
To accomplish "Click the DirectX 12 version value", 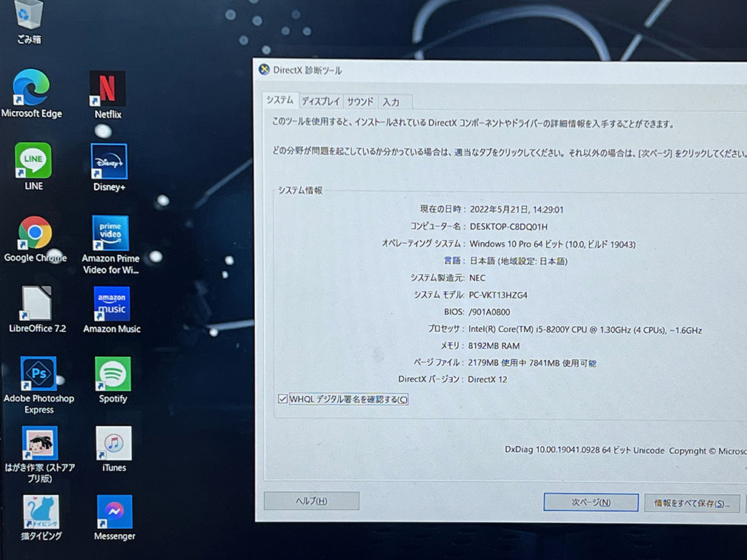I will click(x=488, y=379).
